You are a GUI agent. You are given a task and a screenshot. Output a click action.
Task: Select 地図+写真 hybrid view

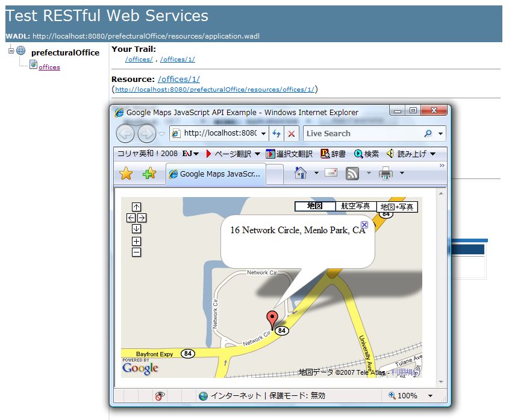397,207
